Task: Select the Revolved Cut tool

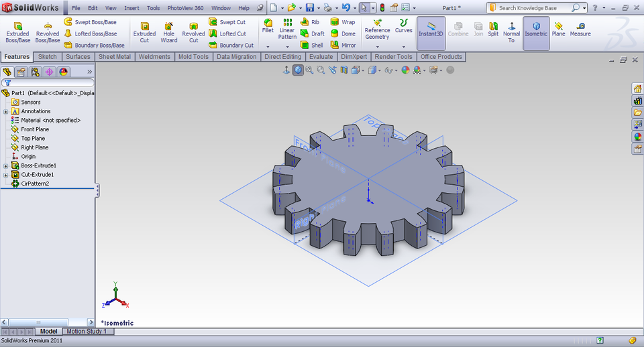Action: click(x=193, y=31)
